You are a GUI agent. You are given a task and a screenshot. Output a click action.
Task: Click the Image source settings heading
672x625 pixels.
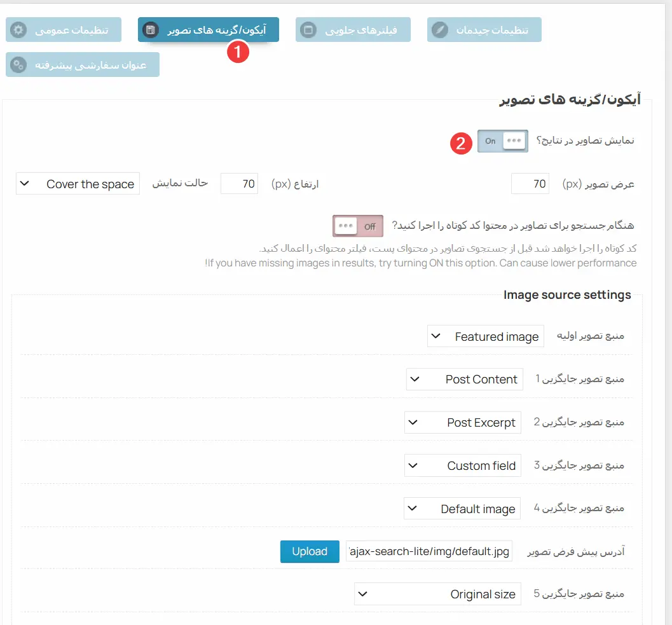coord(567,295)
